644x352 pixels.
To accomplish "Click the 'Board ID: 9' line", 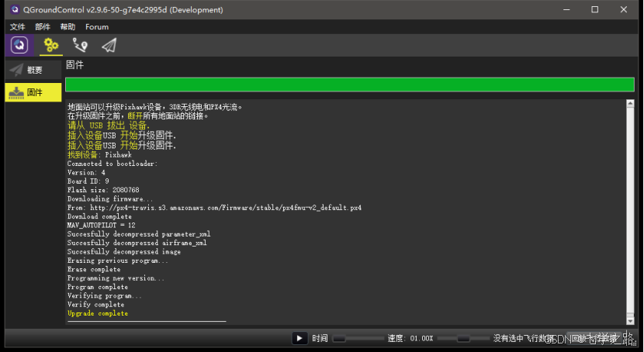I will coord(88,181).
